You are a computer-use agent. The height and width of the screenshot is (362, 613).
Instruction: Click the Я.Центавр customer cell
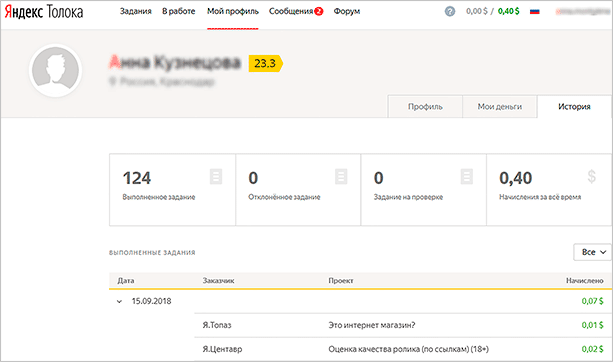(x=222, y=349)
